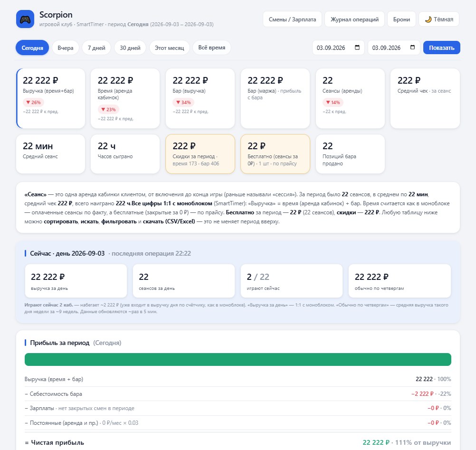This screenshot has height=450, width=476.
Task: Click the Сеансы (аренды) card
Action: (350, 98)
